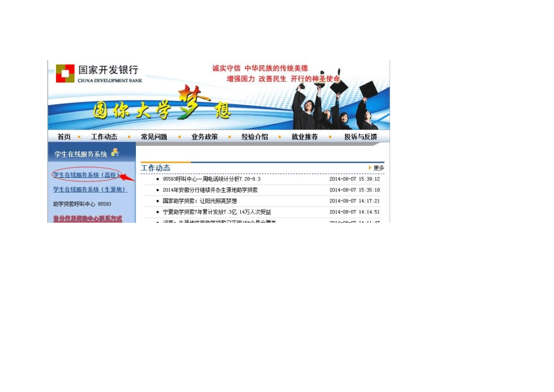The height and width of the screenshot is (392, 554).
Task: Open the 首页 navigation item
Action: (64, 137)
